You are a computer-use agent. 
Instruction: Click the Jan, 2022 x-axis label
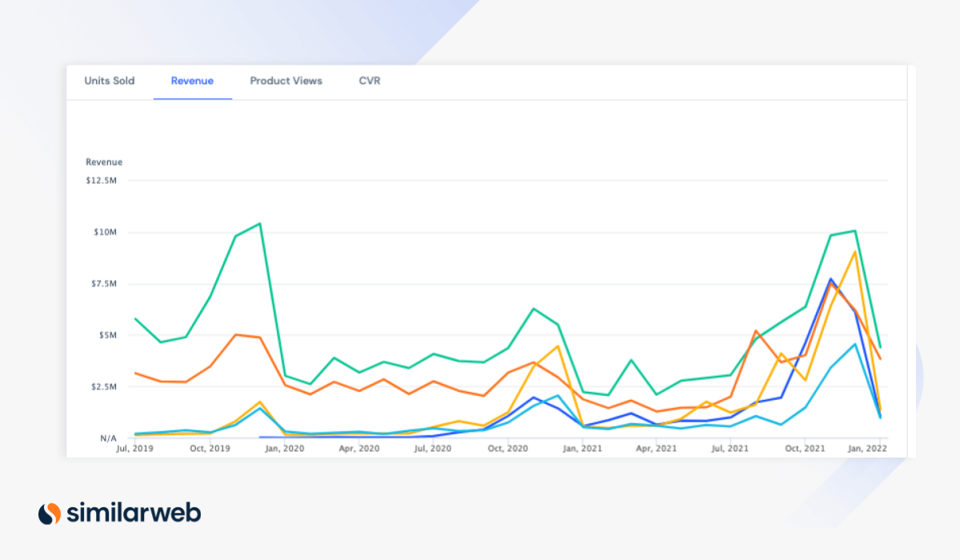869,449
